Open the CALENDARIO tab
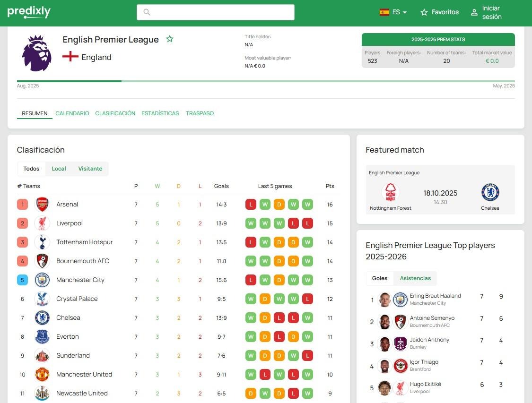The image size is (532, 403). tap(72, 113)
